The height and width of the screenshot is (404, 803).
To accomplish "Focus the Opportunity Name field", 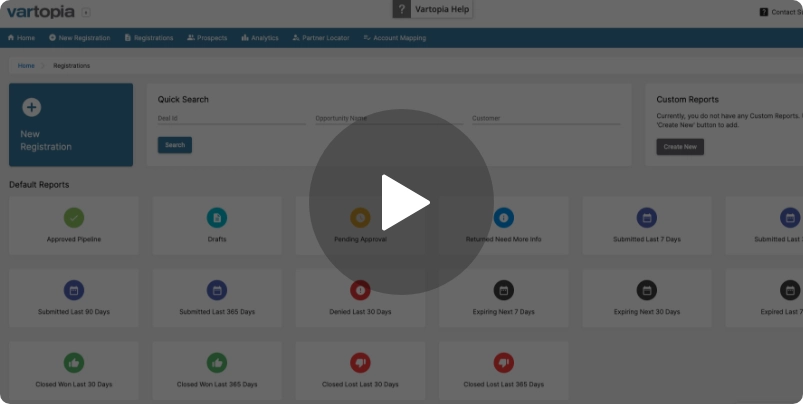I will (x=389, y=119).
